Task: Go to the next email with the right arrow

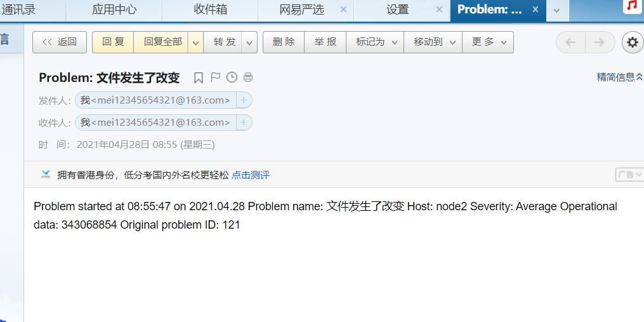Action: pos(600,42)
